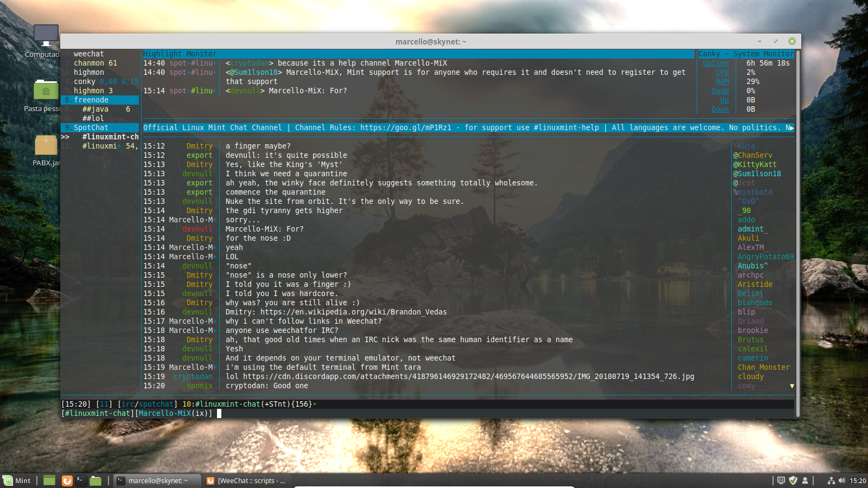Select the ##java channel buffer
This screenshot has height=488, width=868.
click(106, 109)
